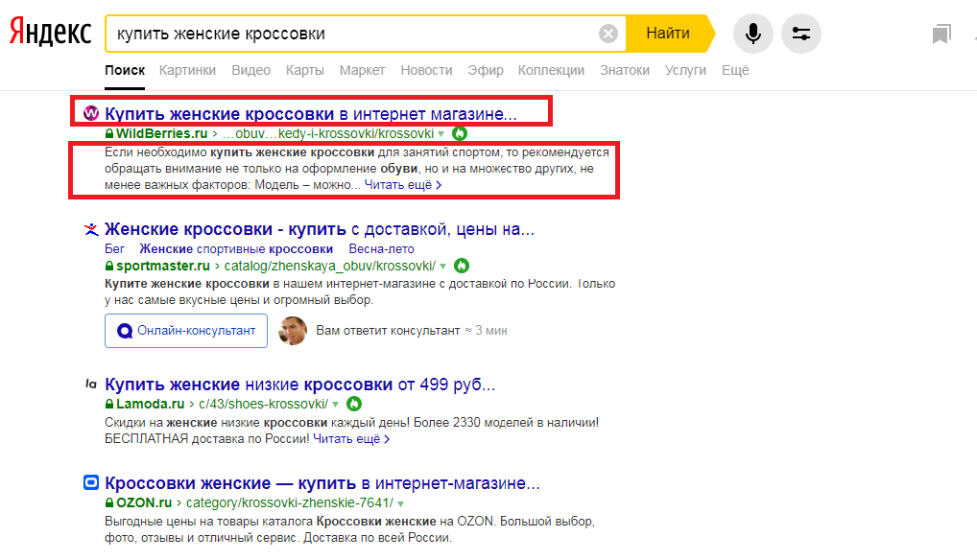Open the Весна-лето sitelink

coord(381,249)
